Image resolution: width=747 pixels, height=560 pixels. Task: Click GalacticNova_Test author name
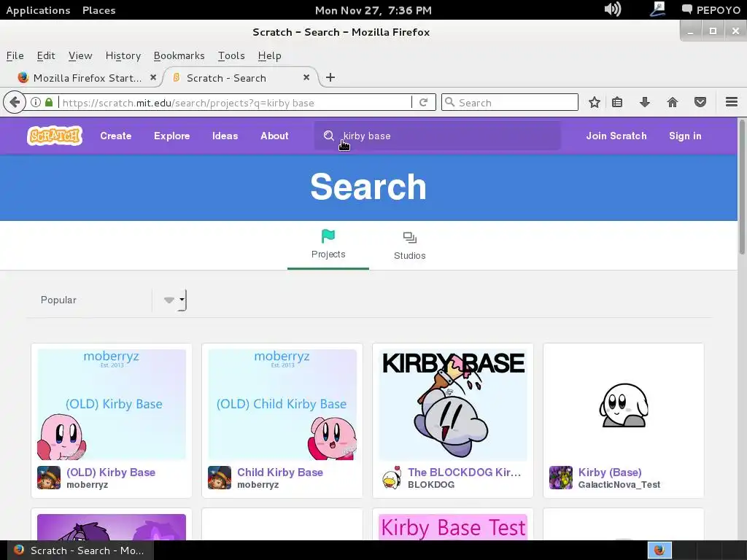click(619, 485)
